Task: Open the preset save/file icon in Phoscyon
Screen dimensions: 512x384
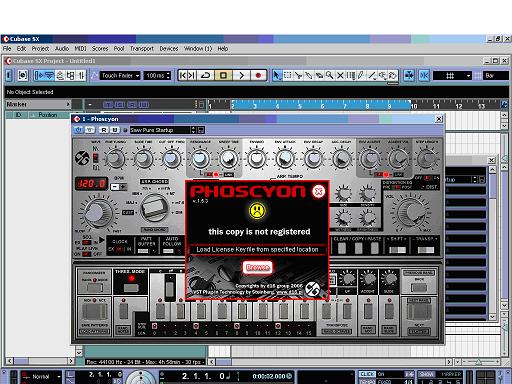Action: point(201,130)
